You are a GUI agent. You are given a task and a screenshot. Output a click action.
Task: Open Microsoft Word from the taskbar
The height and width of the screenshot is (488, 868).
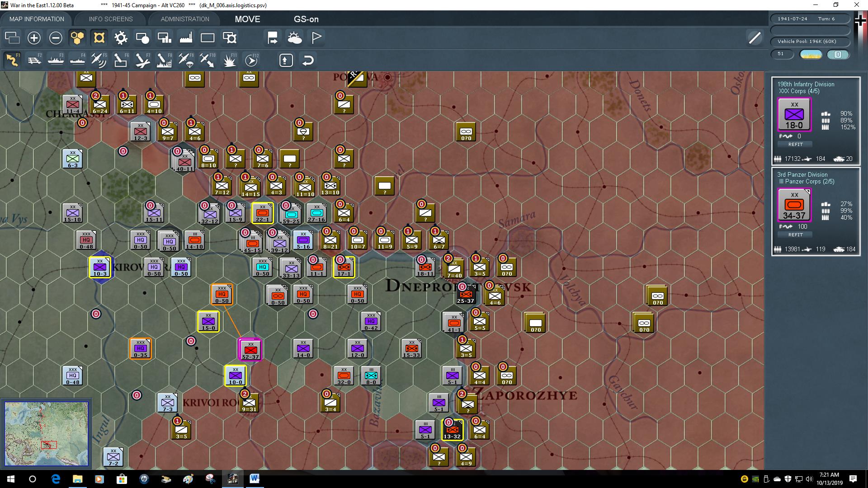coord(255,479)
